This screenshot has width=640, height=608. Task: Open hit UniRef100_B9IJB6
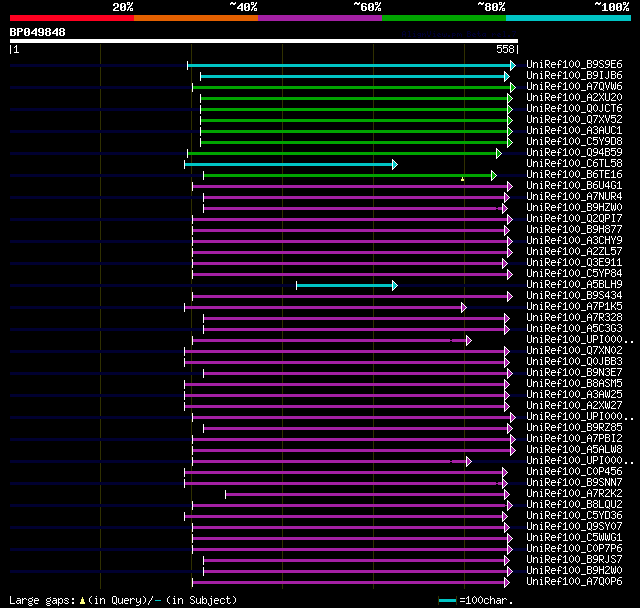click(x=574, y=75)
